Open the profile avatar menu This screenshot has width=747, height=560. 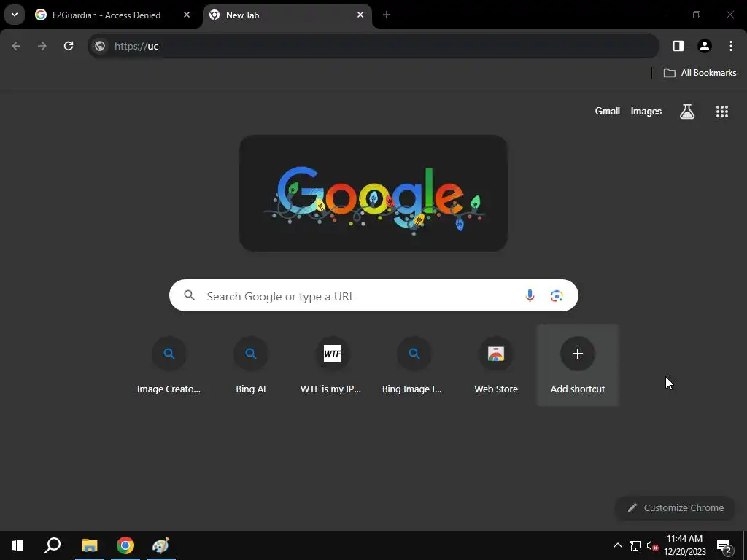coord(705,46)
